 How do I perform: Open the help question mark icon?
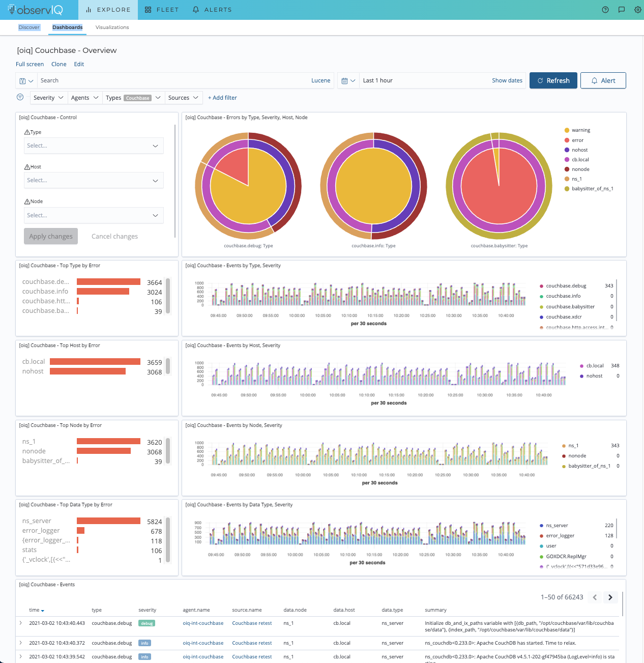[605, 10]
